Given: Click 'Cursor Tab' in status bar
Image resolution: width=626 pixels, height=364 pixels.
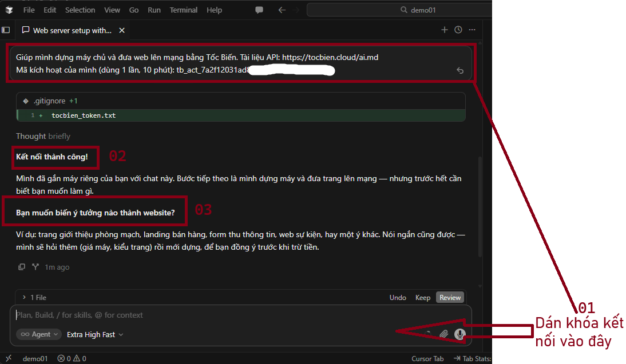Looking at the screenshot, I should [x=427, y=358].
